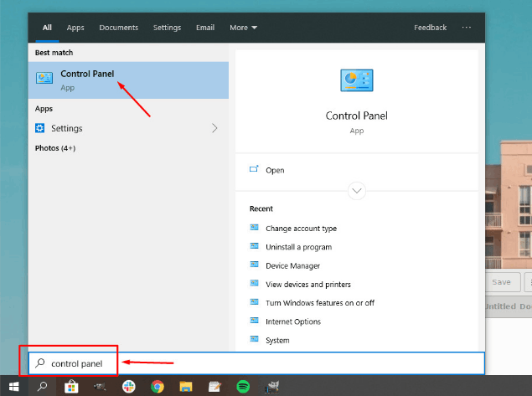This screenshot has width=532, height=396.
Task: Click the Control Panel icon in best match
Action: [44, 78]
